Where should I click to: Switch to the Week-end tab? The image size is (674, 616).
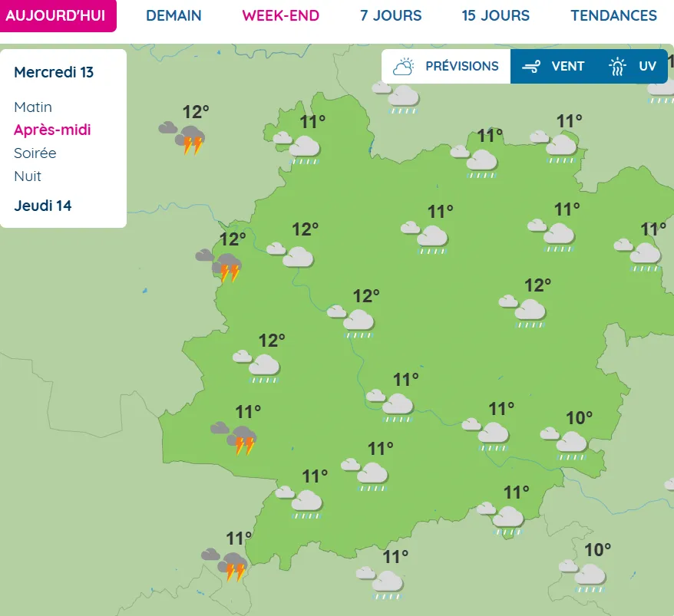click(280, 15)
